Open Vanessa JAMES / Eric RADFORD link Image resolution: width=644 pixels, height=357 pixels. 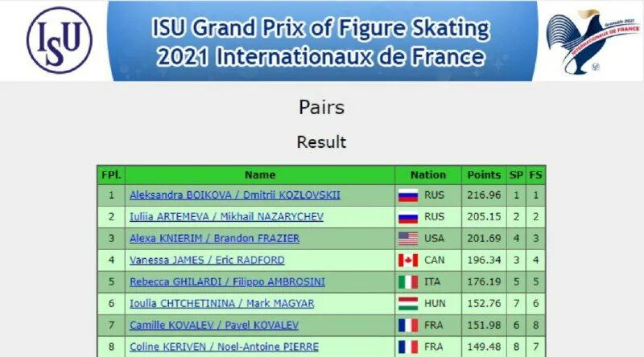[x=207, y=261]
